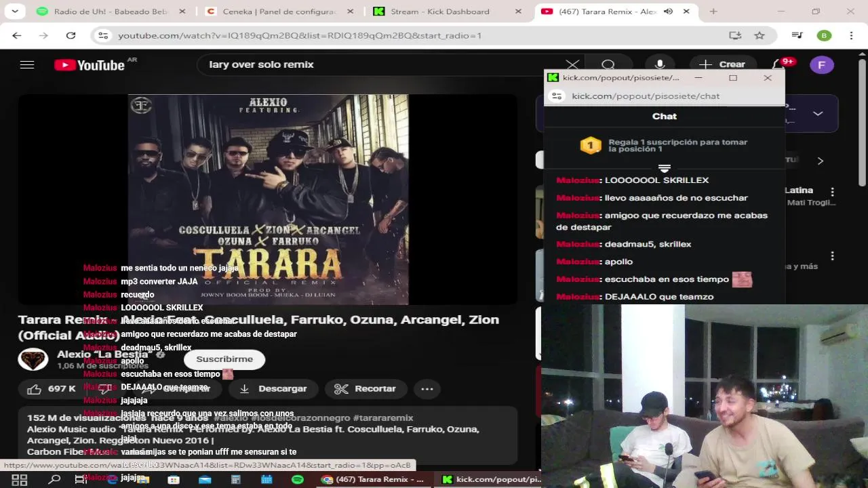This screenshot has width=868, height=488.
Task: Click the Chrome address bar URL
Action: [300, 35]
